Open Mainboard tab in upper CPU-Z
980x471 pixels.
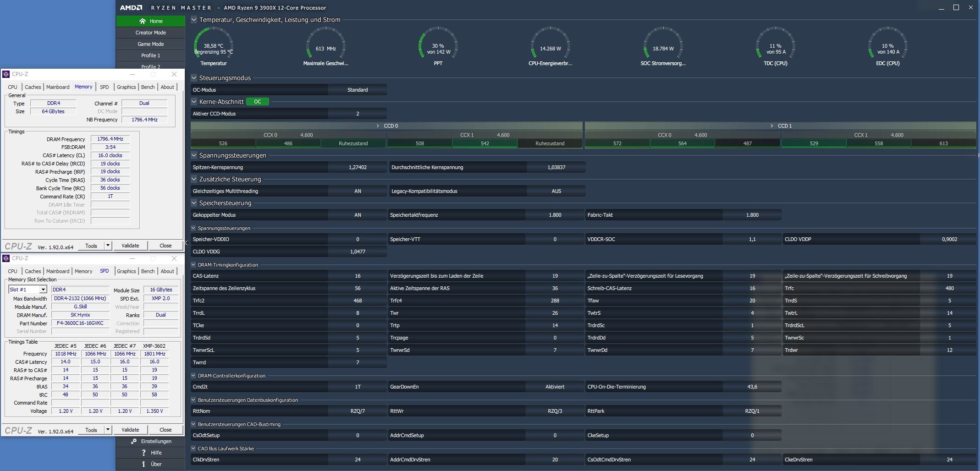click(58, 87)
